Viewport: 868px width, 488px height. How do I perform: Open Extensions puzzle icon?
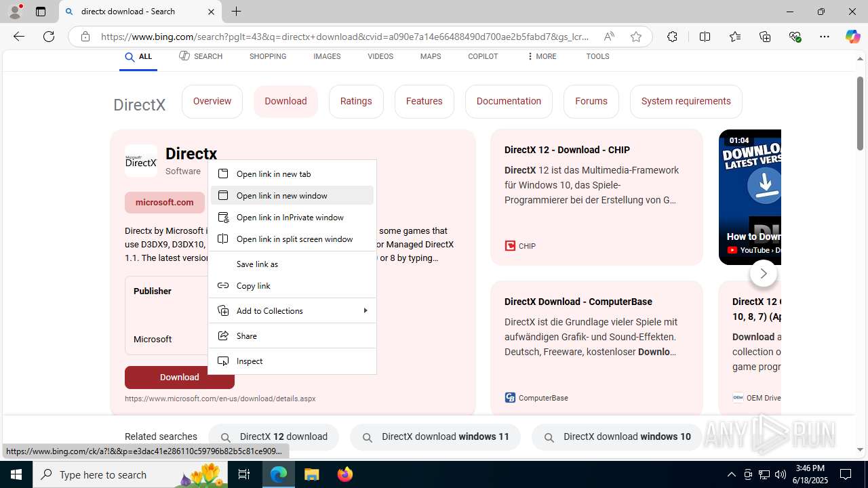pos(672,37)
